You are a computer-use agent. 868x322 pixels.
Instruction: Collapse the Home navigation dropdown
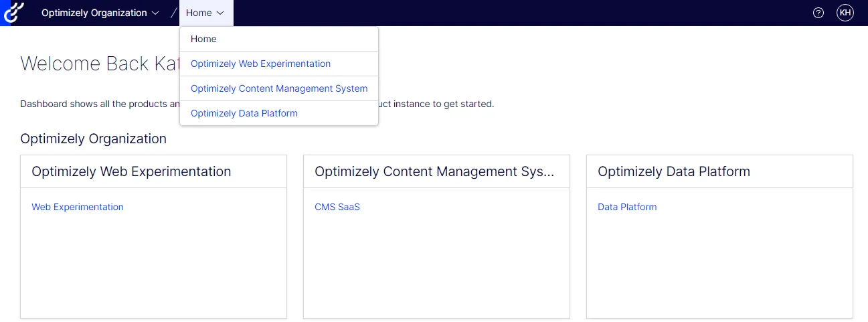[205, 13]
